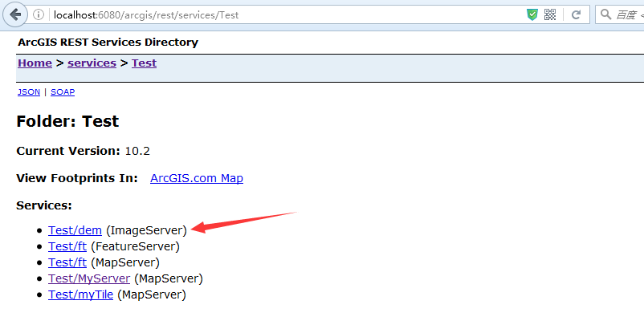Open the ArcGIS.com Map footprints link
This screenshot has height=333, width=644.
pos(197,178)
